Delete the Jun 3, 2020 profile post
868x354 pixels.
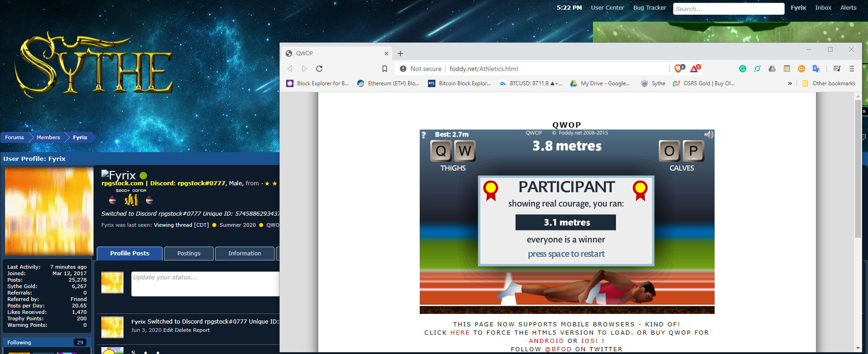pos(183,330)
